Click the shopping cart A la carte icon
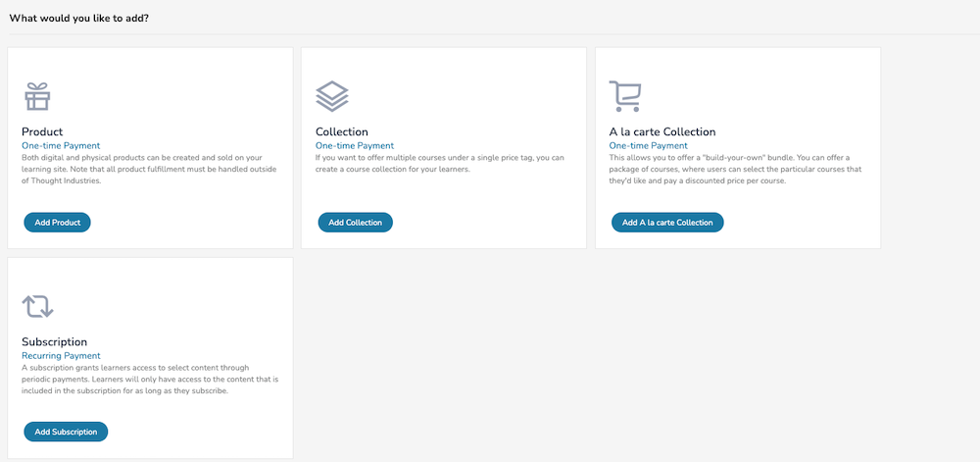Image resolution: width=980 pixels, height=462 pixels. click(625, 97)
